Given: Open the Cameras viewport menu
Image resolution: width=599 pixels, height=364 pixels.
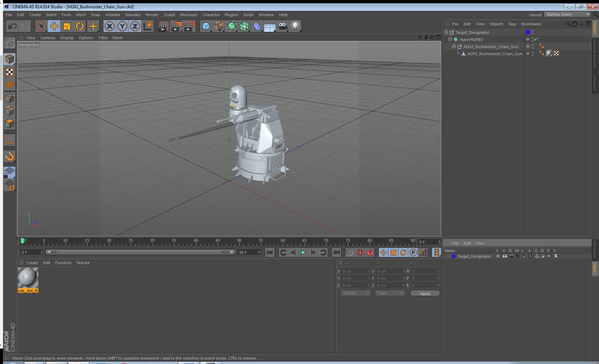Looking at the screenshot, I should (x=48, y=38).
